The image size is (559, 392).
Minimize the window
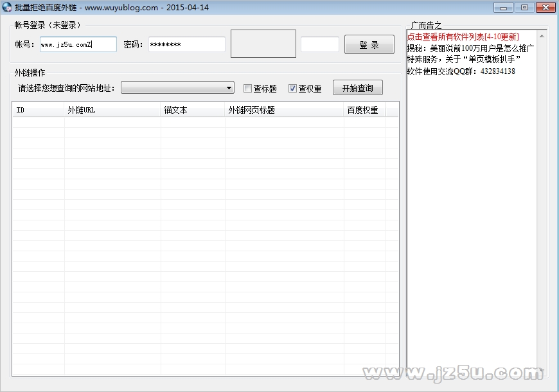(x=503, y=8)
